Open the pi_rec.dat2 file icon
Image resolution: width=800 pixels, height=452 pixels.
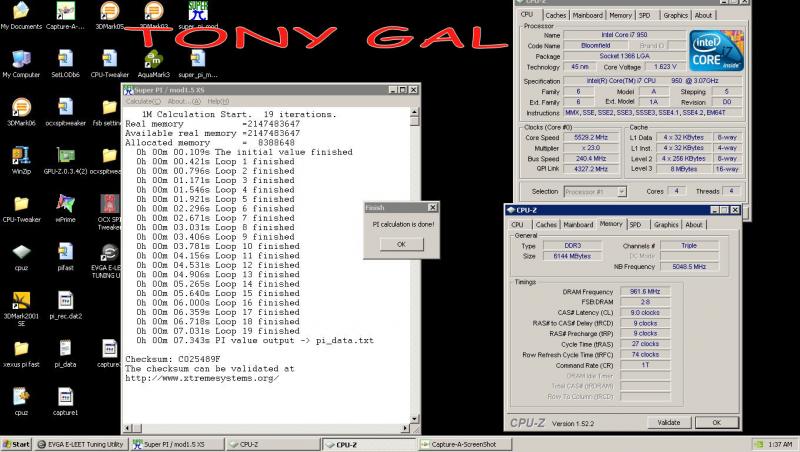(x=65, y=305)
